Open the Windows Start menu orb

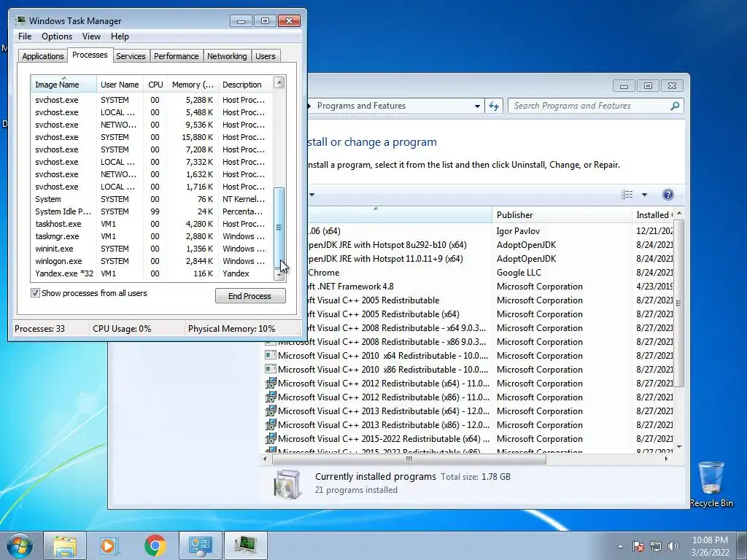click(x=19, y=545)
